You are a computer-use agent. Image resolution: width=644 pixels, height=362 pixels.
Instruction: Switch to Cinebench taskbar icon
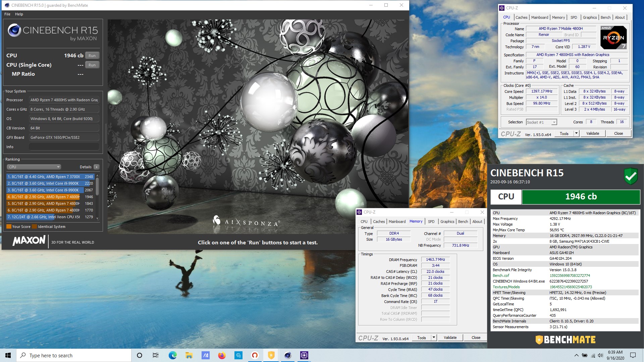point(288,355)
